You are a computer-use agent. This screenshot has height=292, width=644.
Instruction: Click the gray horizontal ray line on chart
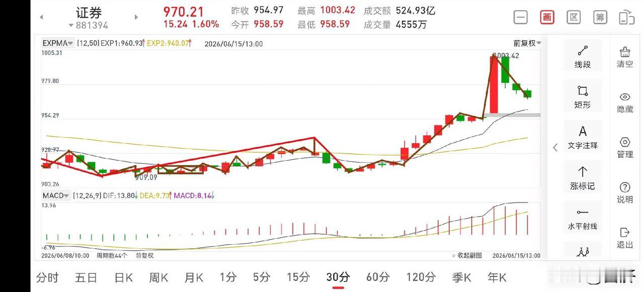tap(512, 115)
